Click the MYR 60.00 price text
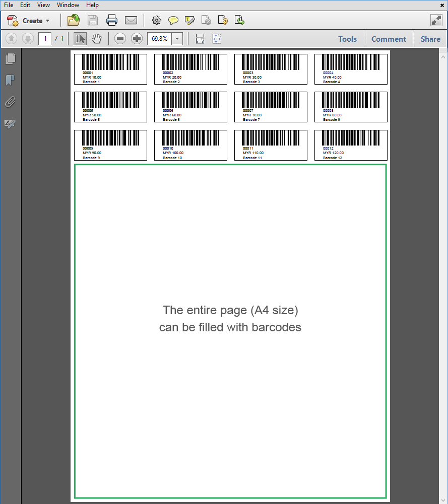Screen dimensions: 448x504 pyautogui.click(x=172, y=115)
